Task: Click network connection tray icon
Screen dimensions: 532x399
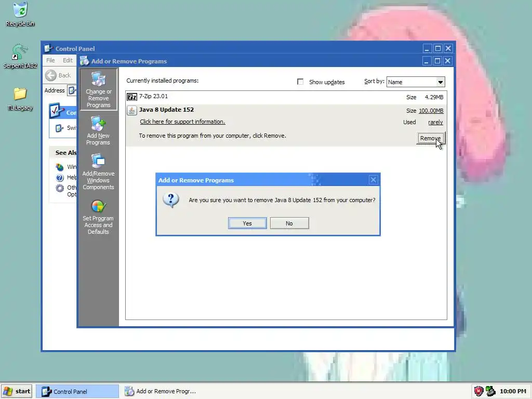Action: pyautogui.click(x=490, y=391)
